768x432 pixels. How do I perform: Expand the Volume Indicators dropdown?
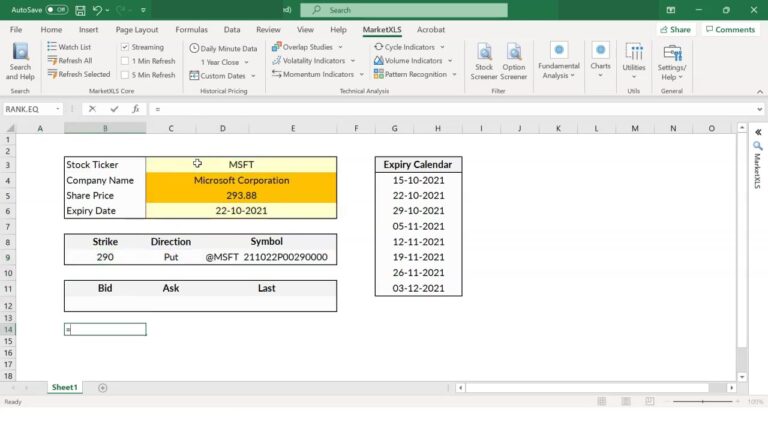(x=450, y=61)
